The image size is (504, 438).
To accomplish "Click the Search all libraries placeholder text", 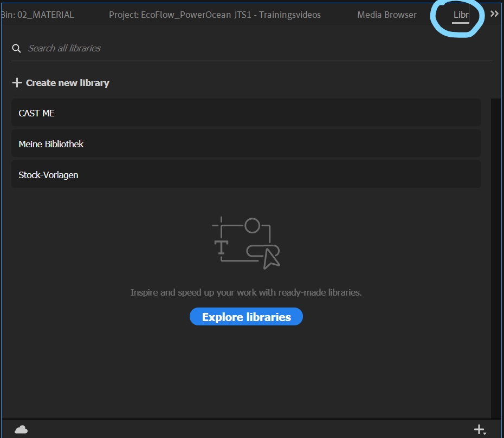I will coord(65,48).
